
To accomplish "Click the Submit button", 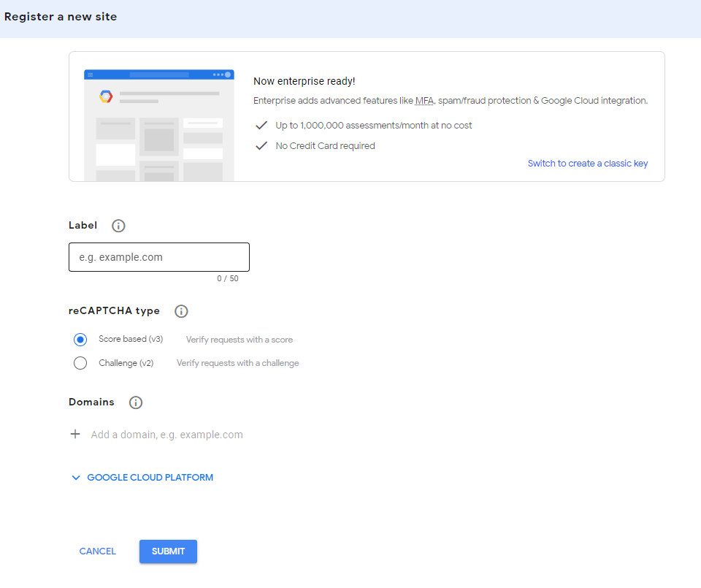I will [x=168, y=551].
